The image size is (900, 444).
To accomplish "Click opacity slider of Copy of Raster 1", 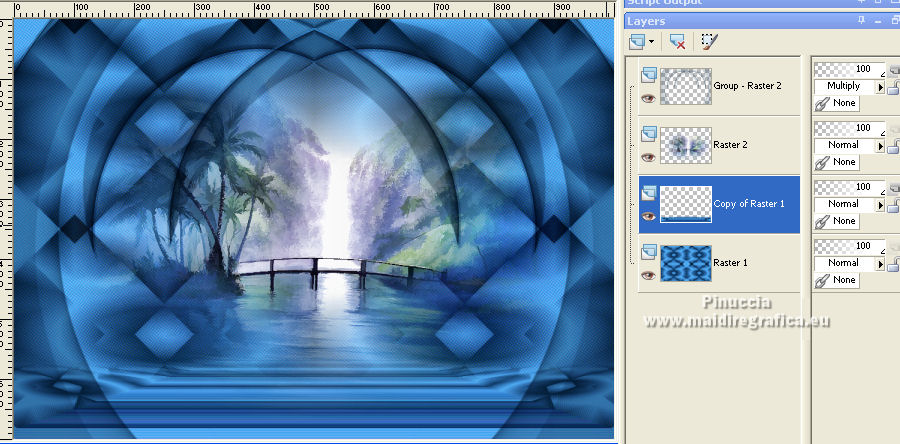I will [x=849, y=188].
